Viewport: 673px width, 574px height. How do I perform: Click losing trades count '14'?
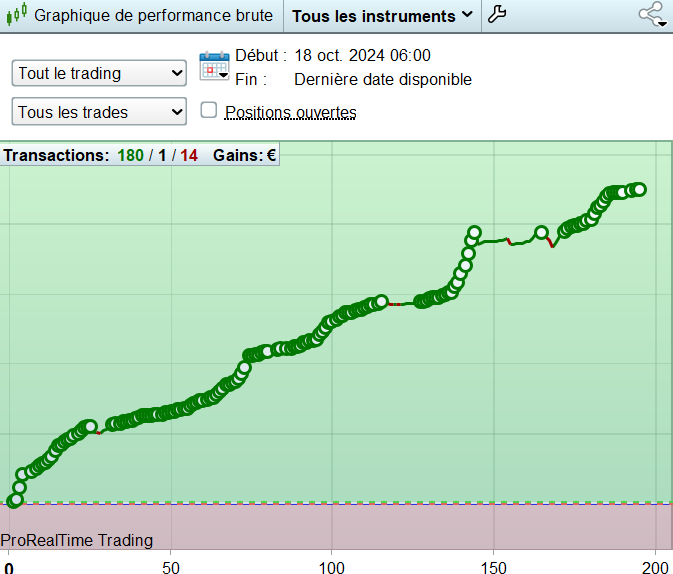point(189,155)
